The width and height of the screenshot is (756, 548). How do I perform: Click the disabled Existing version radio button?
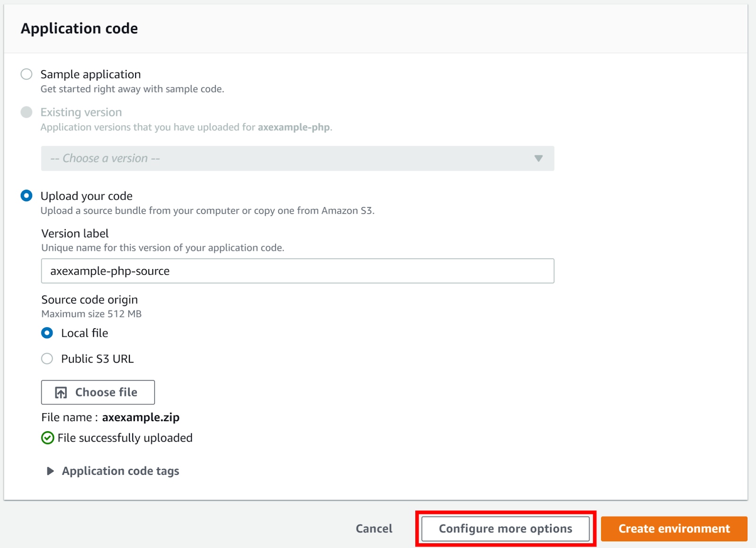pos(26,112)
